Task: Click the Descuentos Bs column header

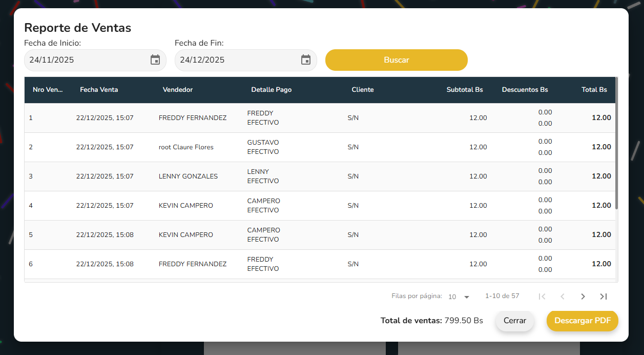Action: click(x=525, y=90)
